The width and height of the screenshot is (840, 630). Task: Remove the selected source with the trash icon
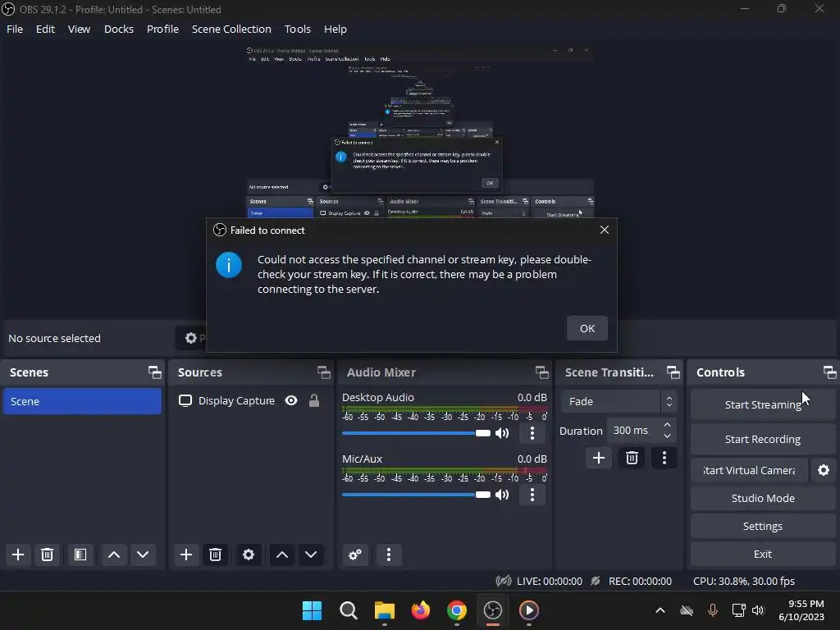(216, 555)
